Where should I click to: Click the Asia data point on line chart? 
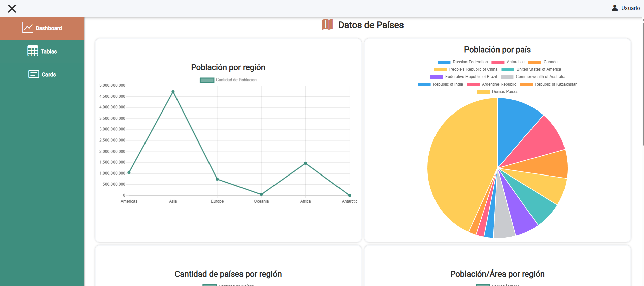coord(173,92)
